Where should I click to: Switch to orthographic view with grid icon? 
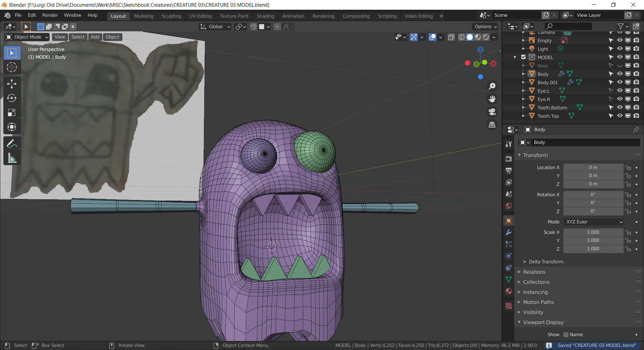492,124
